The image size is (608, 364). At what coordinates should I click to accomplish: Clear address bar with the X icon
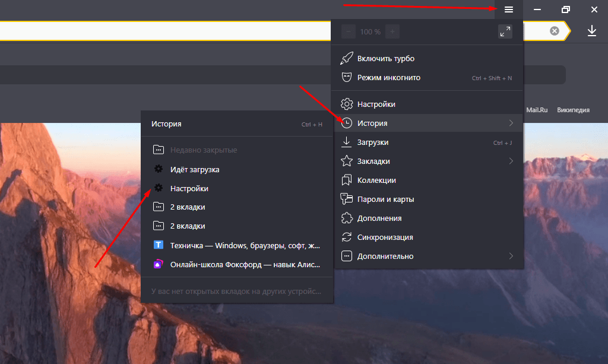tap(554, 31)
